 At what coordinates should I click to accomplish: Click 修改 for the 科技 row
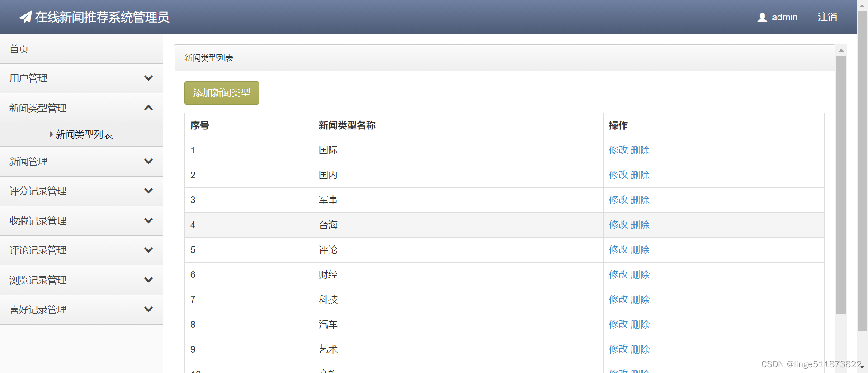click(618, 300)
